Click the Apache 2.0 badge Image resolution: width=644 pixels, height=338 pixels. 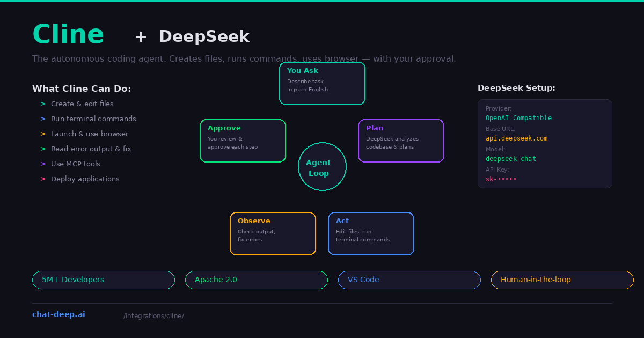tap(256, 280)
